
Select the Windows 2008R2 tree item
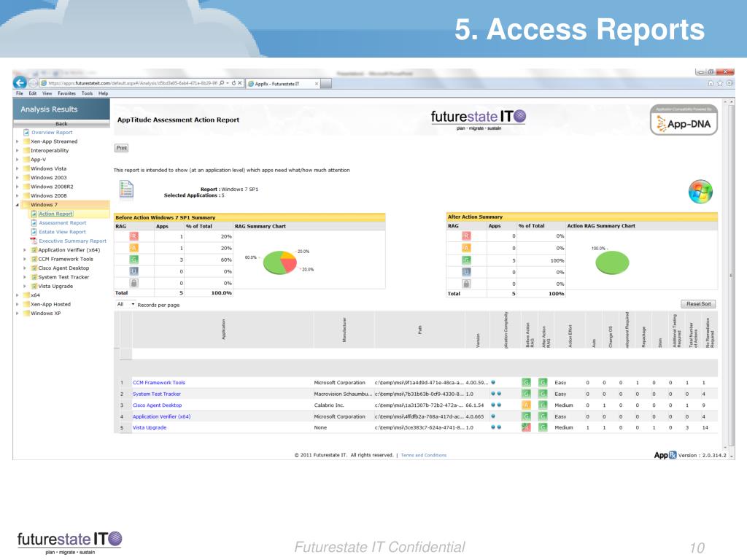[x=52, y=187]
